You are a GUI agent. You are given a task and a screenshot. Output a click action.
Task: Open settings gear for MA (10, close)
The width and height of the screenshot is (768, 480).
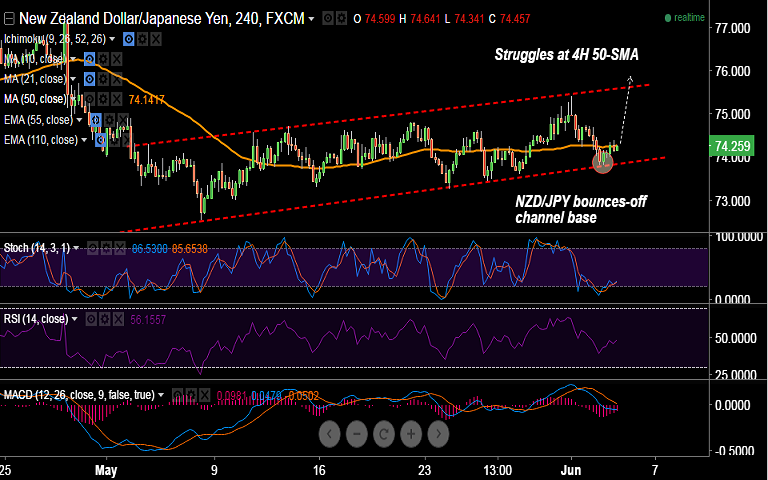[x=103, y=60]
